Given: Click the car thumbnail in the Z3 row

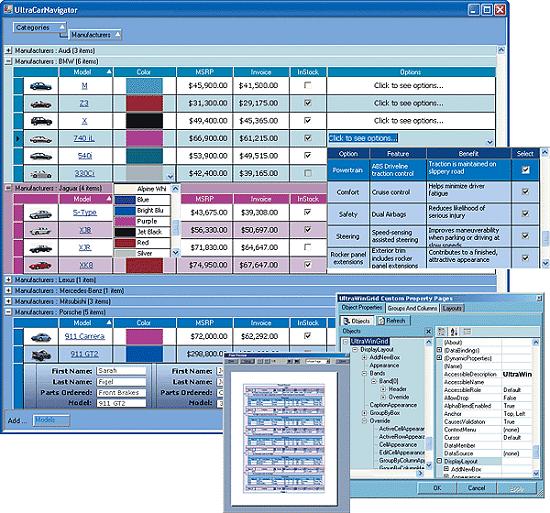Looking at the screenshot, I should tap(41, 104).
